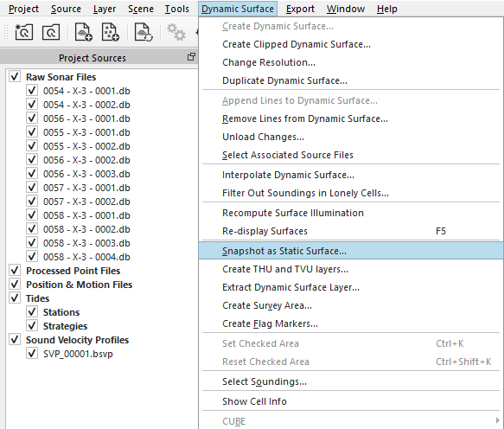The width and height of the screenshot is (504, 429).
Task: Click the toolbar drag handle grip
Action: pos(6,32)
